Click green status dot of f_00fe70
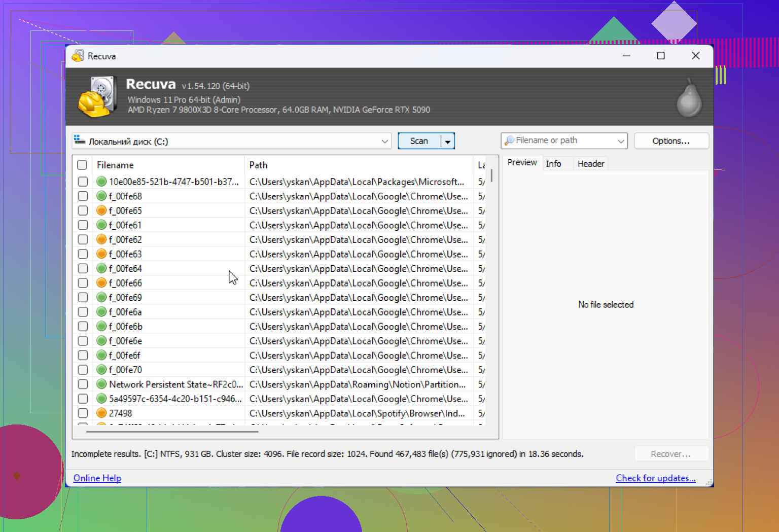The image size is (779, 532). click(x=101, y=370)
